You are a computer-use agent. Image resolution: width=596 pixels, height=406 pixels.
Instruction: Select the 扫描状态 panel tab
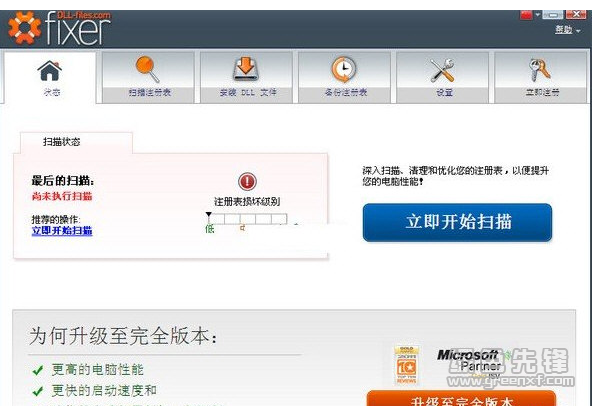[76, 143]
